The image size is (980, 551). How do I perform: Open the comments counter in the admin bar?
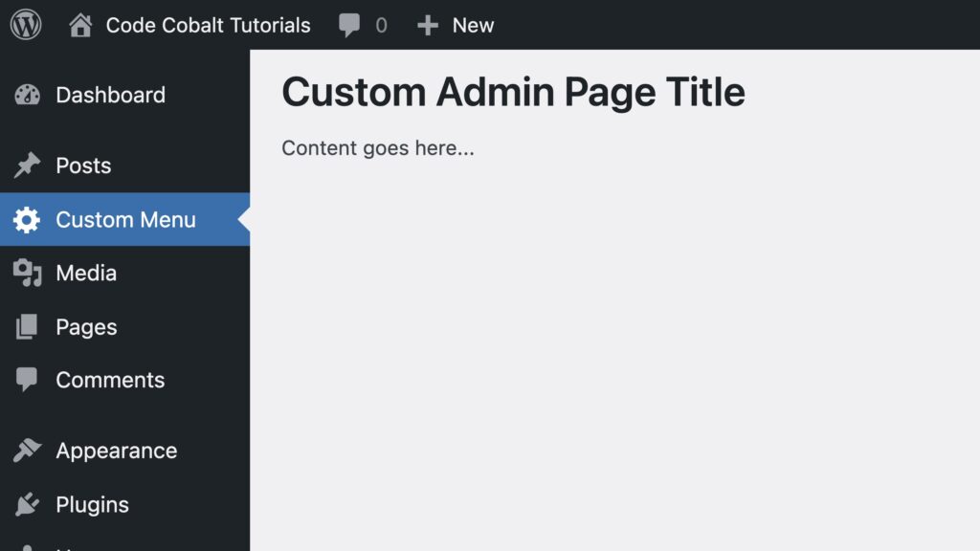point(364,25)
